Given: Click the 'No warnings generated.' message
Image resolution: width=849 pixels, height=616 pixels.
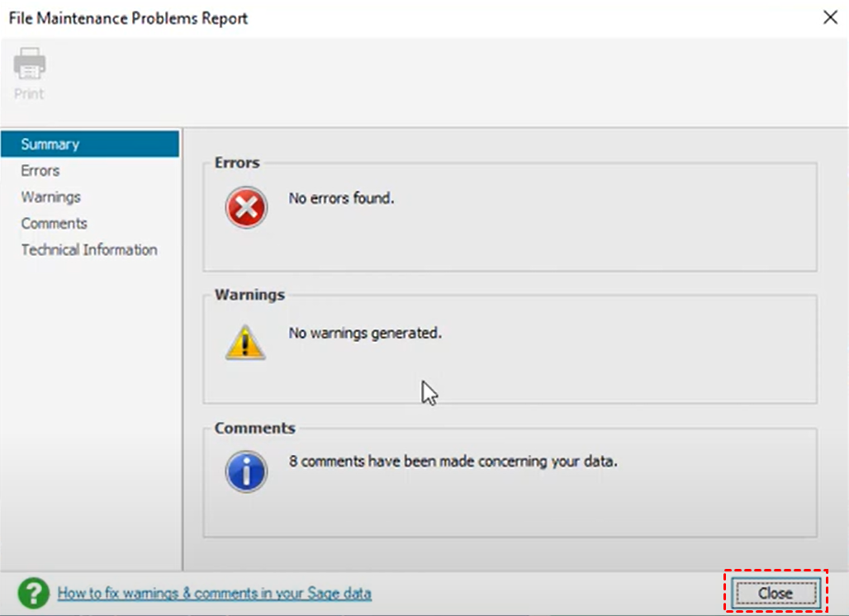Looking at the screenshot, I should click(365, 334).
